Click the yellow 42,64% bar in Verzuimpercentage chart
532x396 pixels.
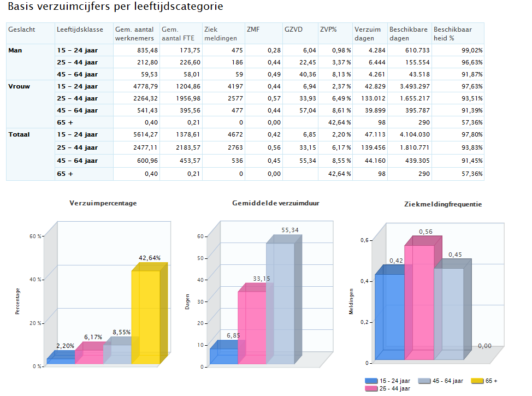146,317
